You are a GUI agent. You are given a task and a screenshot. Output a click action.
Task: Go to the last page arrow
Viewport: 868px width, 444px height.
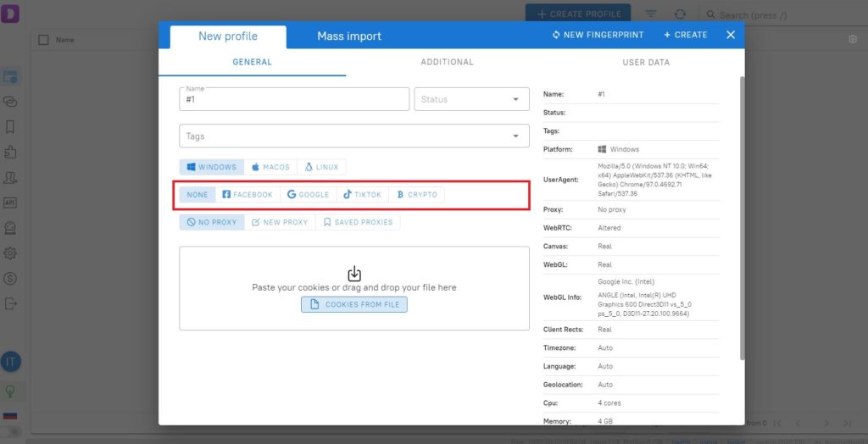[847, 423]
